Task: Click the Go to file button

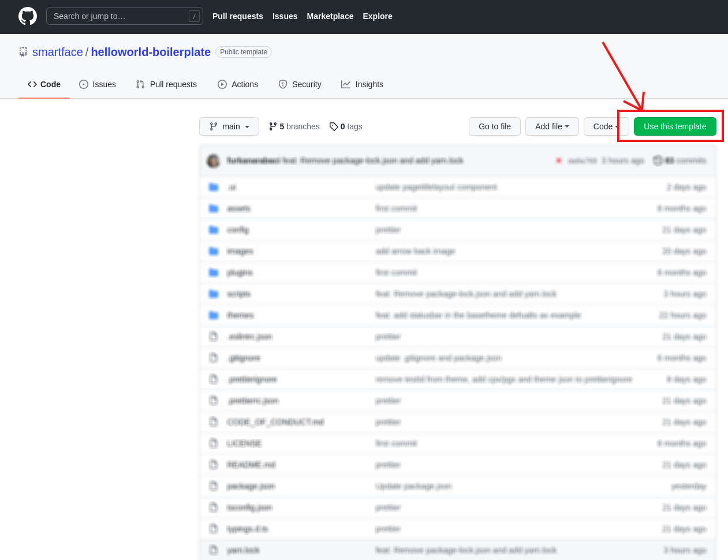Action: coord(495,126)
